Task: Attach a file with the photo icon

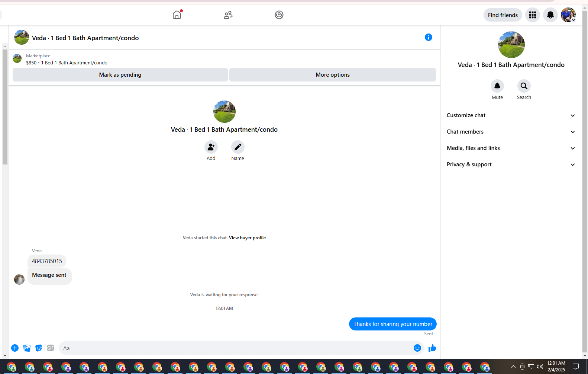Action: coord(27,348)
